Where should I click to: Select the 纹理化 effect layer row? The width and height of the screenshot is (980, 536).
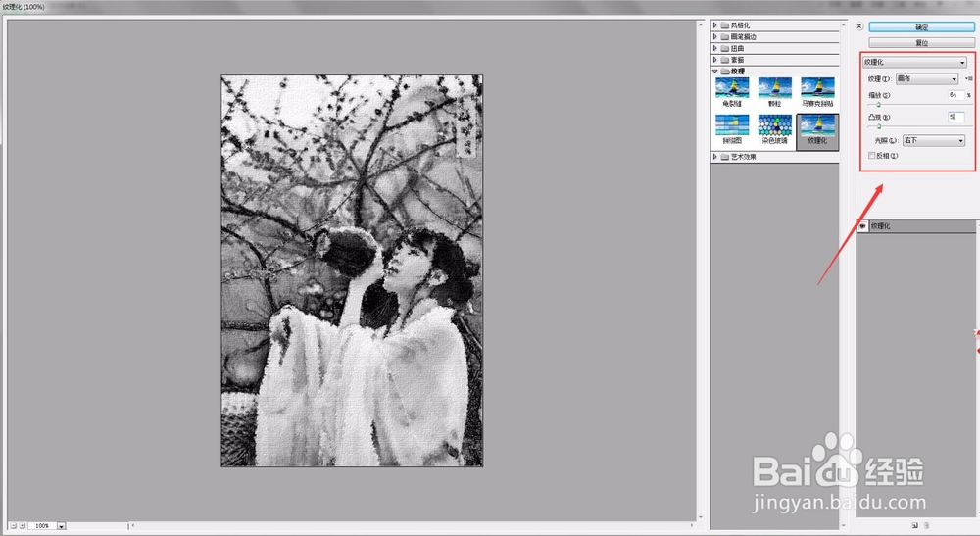click(915, 226)
